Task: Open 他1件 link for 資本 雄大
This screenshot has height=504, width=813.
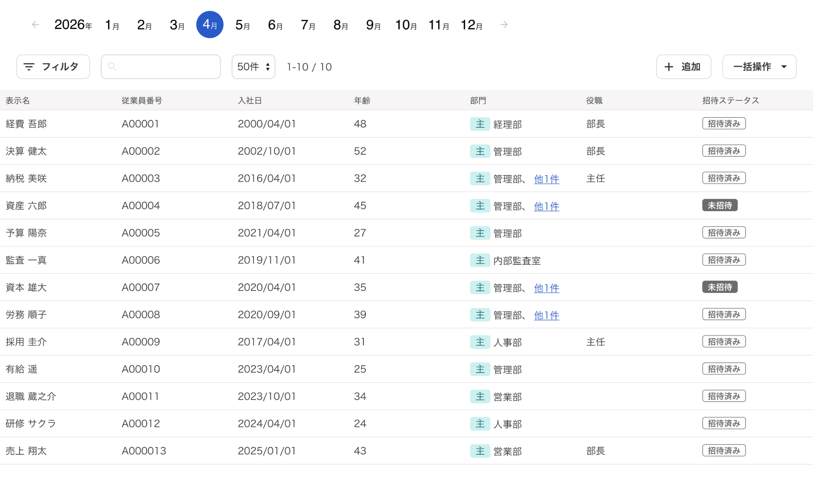Action: point(547,288)
